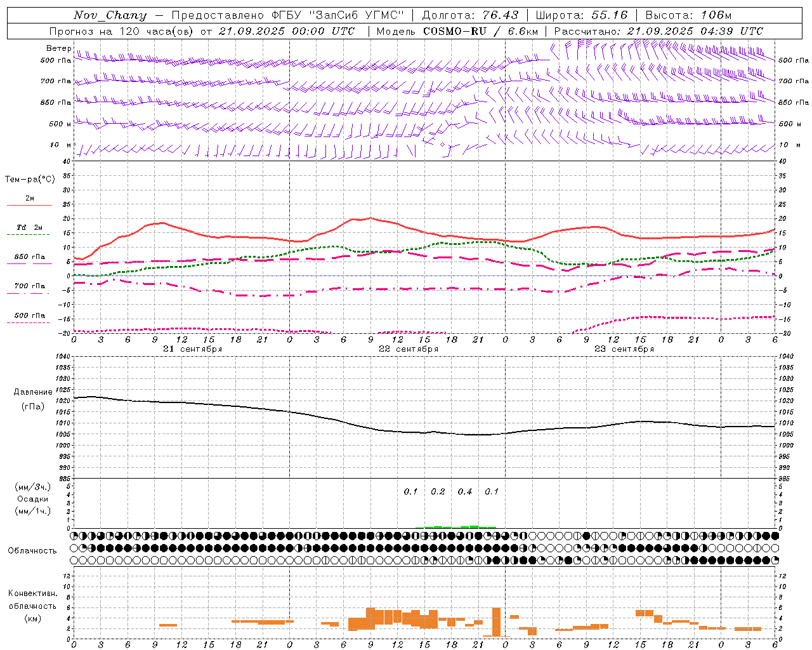
Task: Click the Тем-ра(°C) axis title
Action: (30, 180)
